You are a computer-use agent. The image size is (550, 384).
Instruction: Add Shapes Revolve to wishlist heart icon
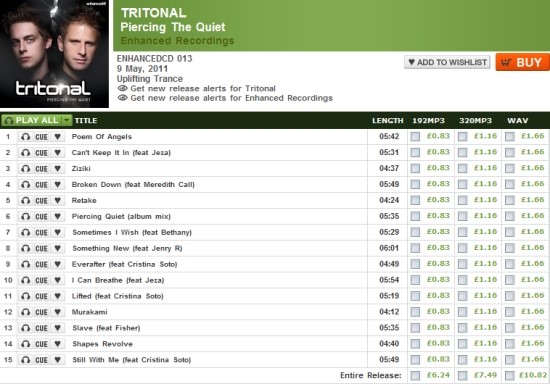tap(58, 344)
